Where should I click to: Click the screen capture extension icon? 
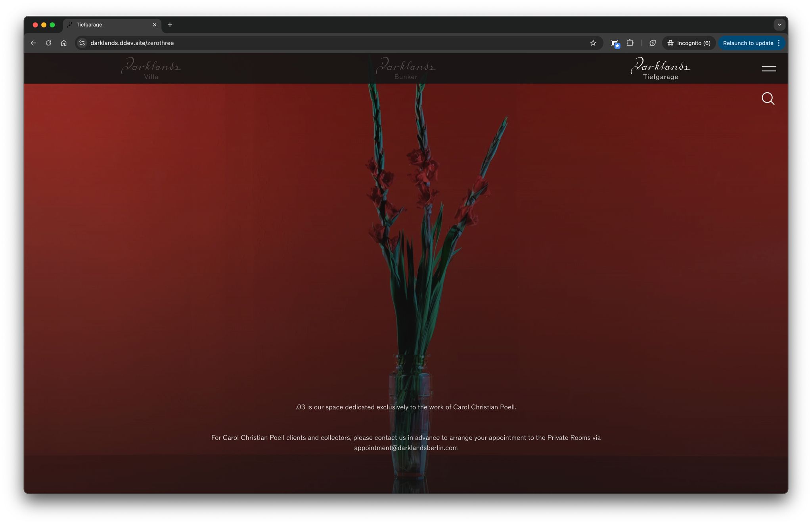pyautogui.click(x=615, y=43)
